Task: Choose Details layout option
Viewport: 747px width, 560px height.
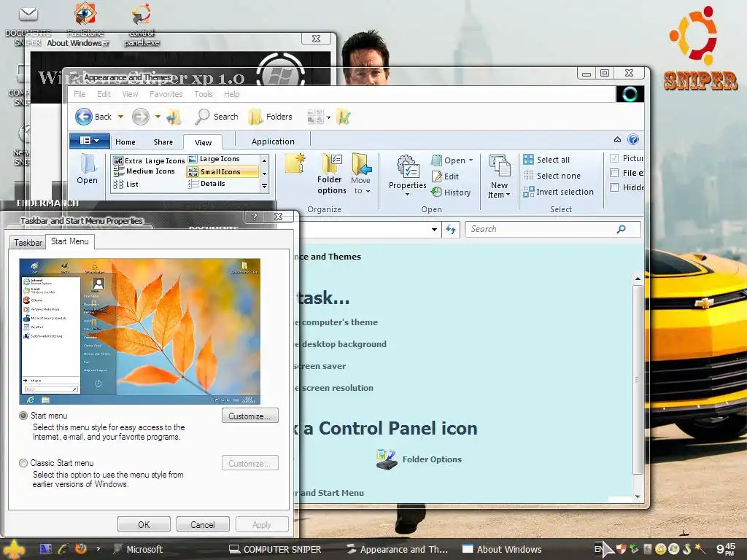Action: (x=206, y=183)
